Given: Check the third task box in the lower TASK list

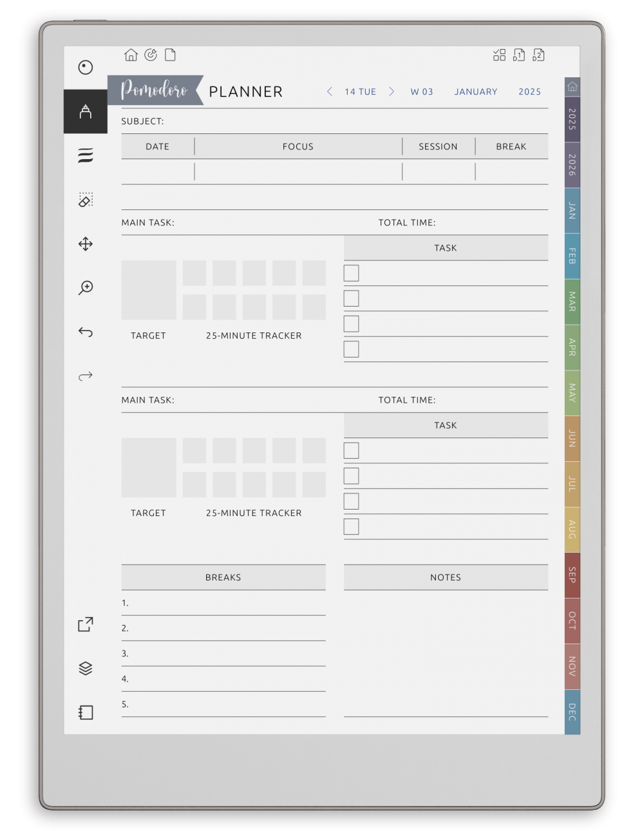Looking at the screenshot, I should pyautogui.click(x=351, y=501).
